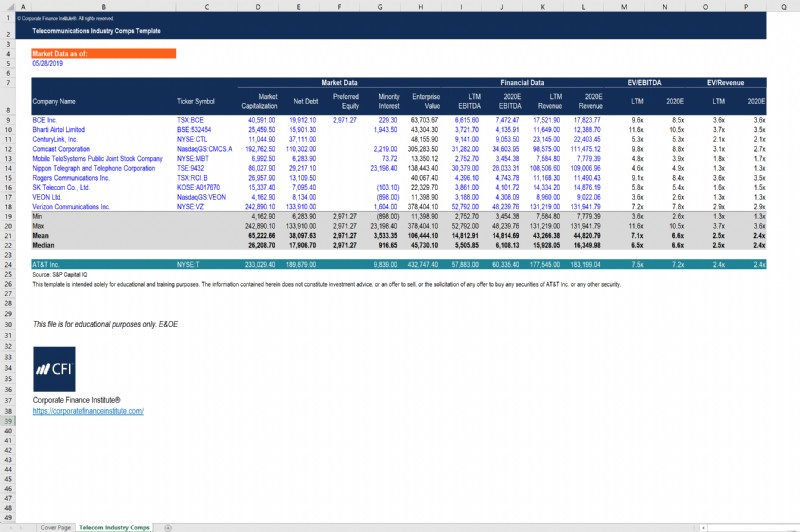Select the AT&T Inc. row label
This screenshot has width=800, height=532.
click(x=46, y=265)
